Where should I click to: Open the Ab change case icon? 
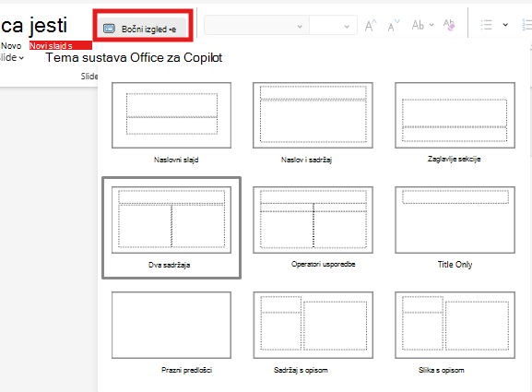point(422,25)
